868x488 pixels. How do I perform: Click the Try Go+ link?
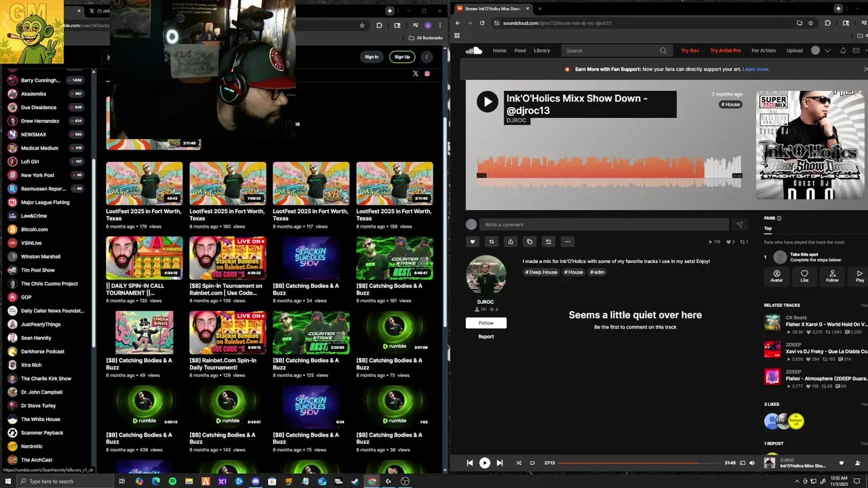point(690,50)
